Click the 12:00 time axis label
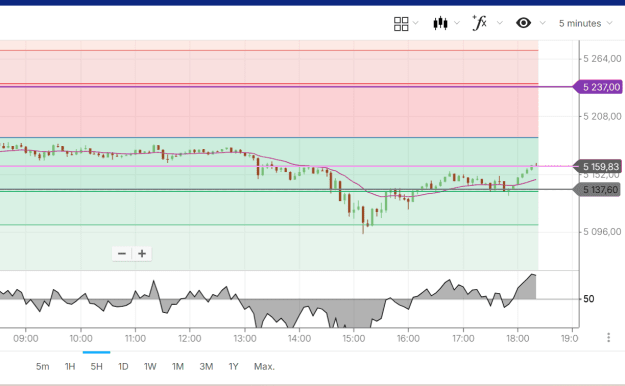 [x=190, y=339]
